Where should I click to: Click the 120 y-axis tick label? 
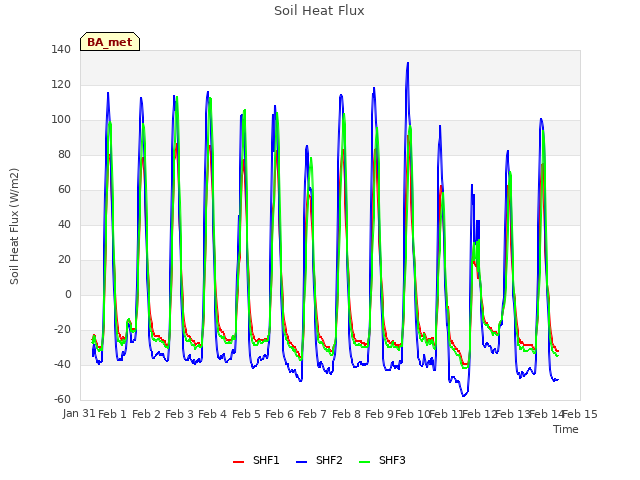tap(61, 85)
